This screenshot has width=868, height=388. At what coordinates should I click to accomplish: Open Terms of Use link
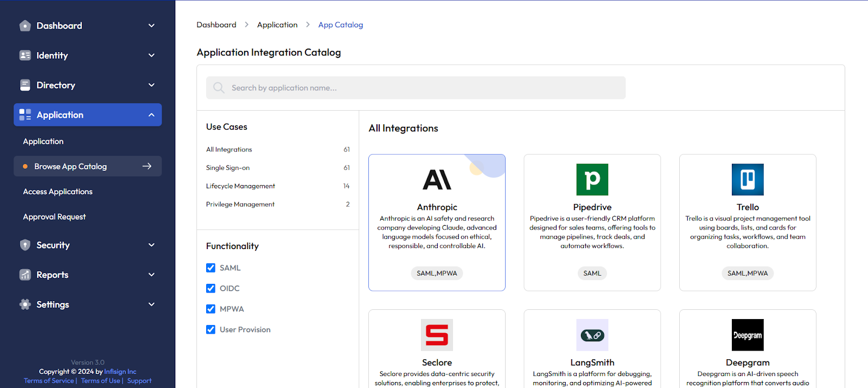pyautogui.click(x=101, y=381)
